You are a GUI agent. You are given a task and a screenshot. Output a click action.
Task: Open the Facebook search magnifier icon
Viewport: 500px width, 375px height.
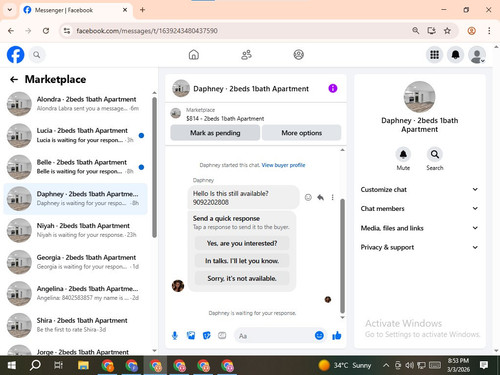coord(37,55)
